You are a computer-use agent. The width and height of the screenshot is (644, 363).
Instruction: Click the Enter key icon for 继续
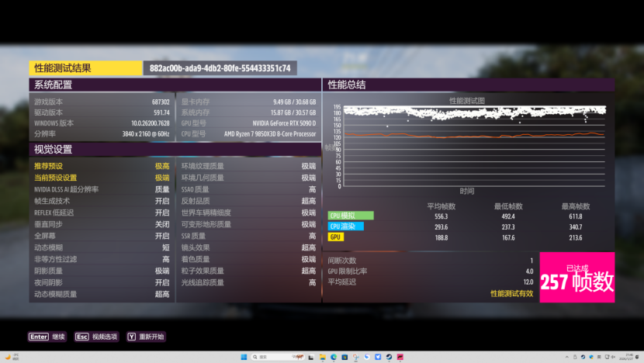pyautogui.click(x=38, y=337)
